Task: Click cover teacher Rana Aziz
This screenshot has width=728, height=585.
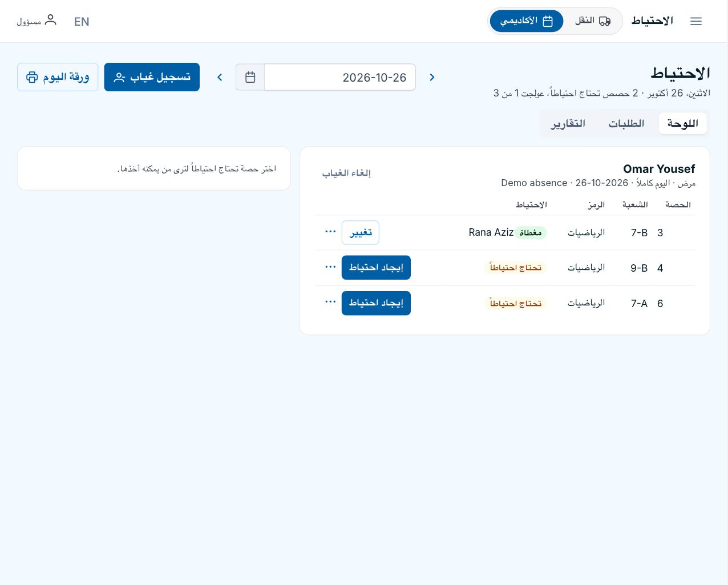Action: pos(491,232)
